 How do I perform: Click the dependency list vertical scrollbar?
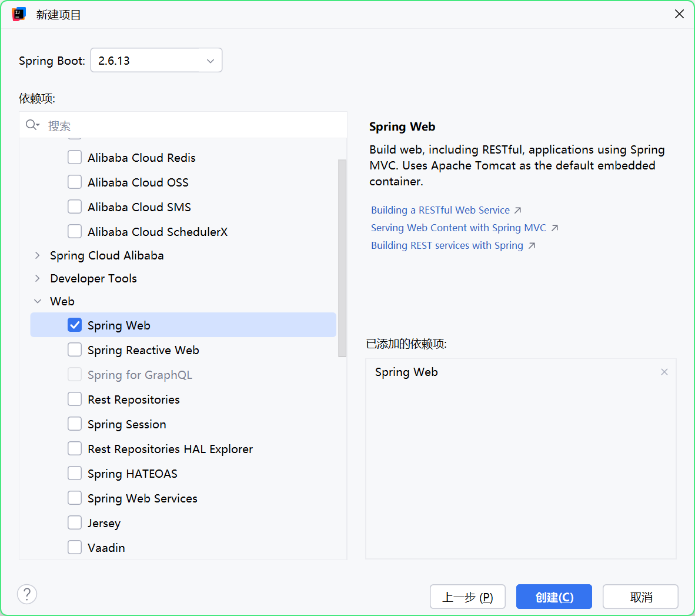tap(342, 258)
